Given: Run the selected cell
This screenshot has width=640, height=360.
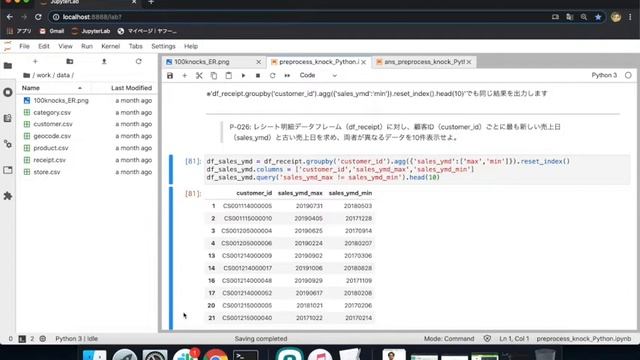Looking at the screenshot, I should coord(243,76).
